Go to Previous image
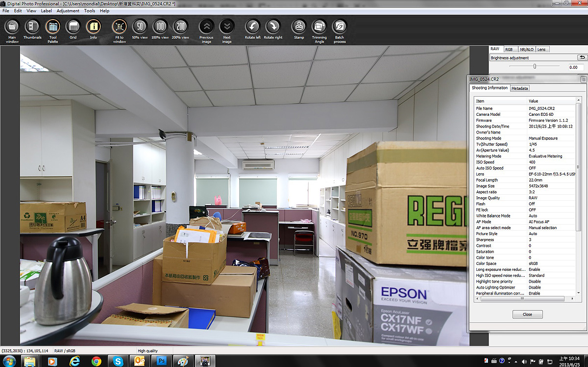 click(206, 30)
